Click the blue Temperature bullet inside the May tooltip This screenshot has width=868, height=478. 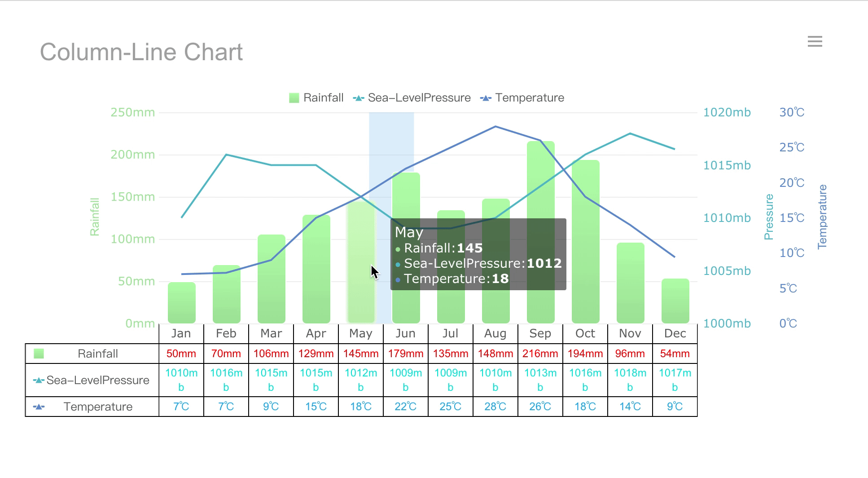pos(398,279)
